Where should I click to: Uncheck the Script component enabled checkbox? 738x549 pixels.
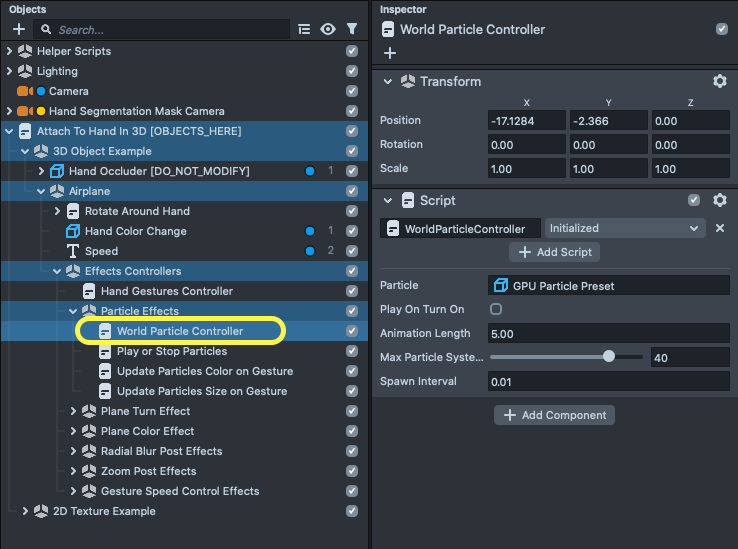coord(695,200)
